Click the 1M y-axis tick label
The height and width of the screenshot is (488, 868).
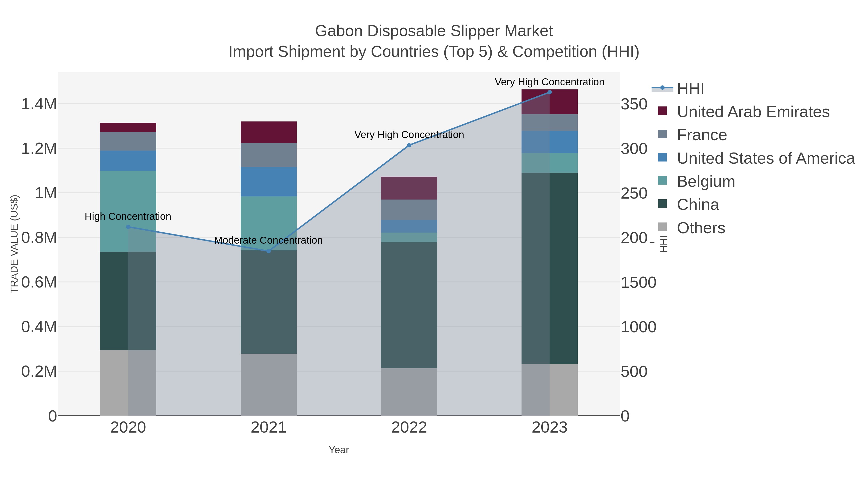click(x=46, y=193)
